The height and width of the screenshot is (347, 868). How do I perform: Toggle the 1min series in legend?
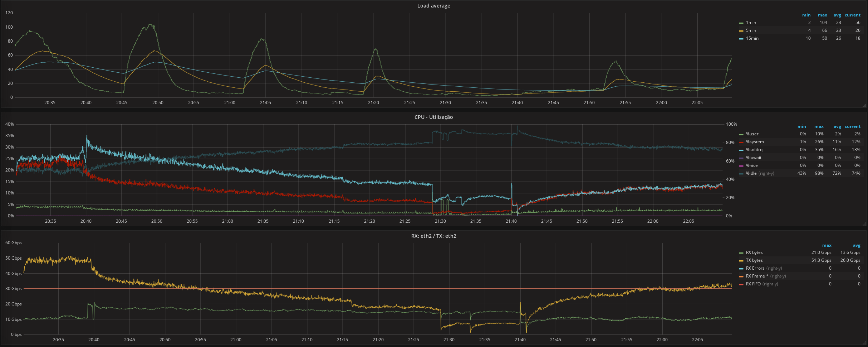[751, 23]
